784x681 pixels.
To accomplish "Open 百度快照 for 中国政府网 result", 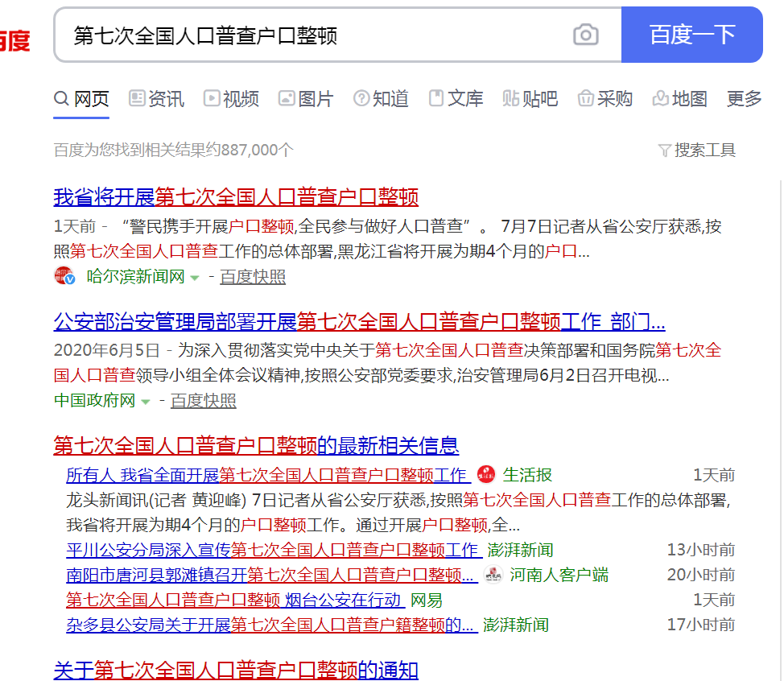I will 203,401.
